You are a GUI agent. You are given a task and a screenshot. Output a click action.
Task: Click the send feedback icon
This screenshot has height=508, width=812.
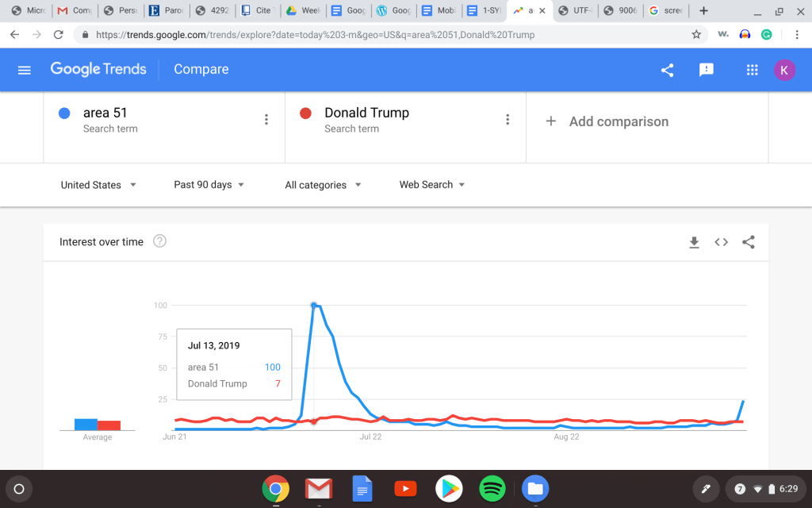[706, 70]
